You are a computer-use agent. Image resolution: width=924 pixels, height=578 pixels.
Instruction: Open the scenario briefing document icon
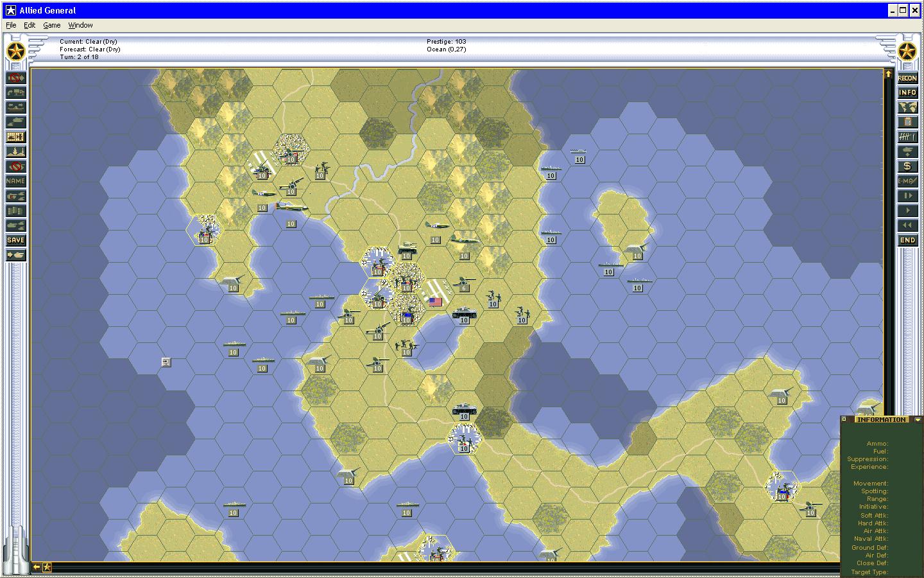(x=907, y=122)
